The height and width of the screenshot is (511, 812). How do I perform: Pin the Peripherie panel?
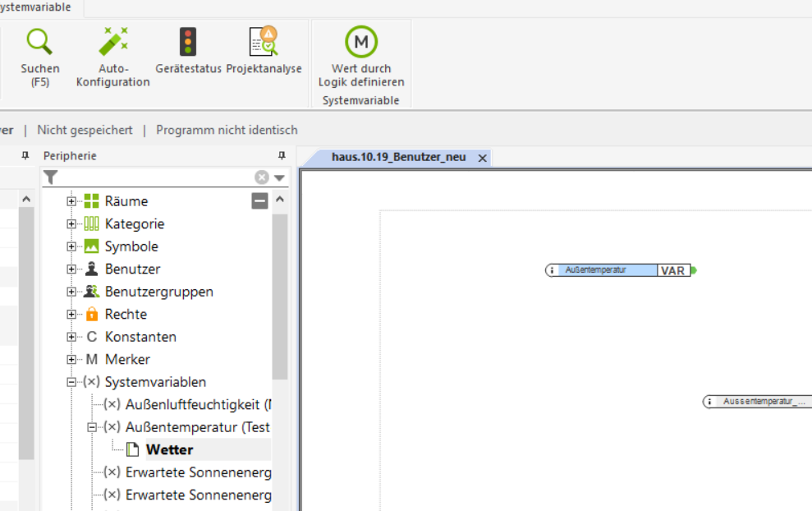[x=282, y=155]
